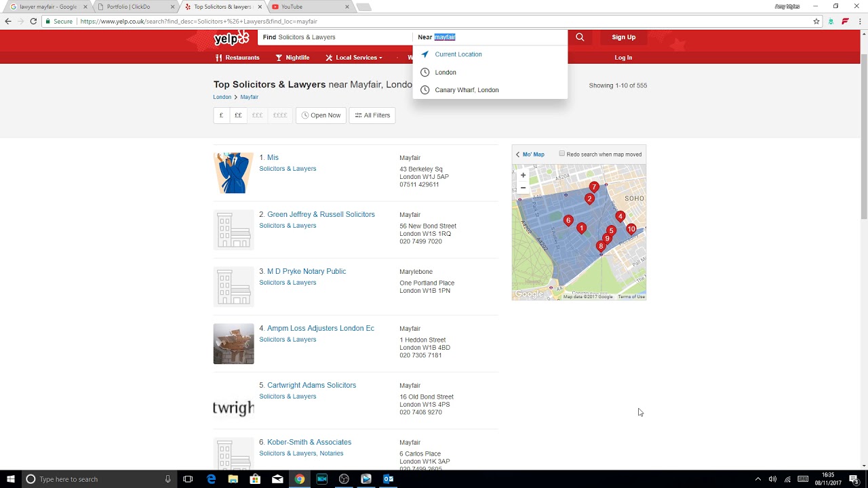The width and height of the screenshot is (868, 488).
Task: Expand the map with Mo' Map
Action: click(530, 155)
